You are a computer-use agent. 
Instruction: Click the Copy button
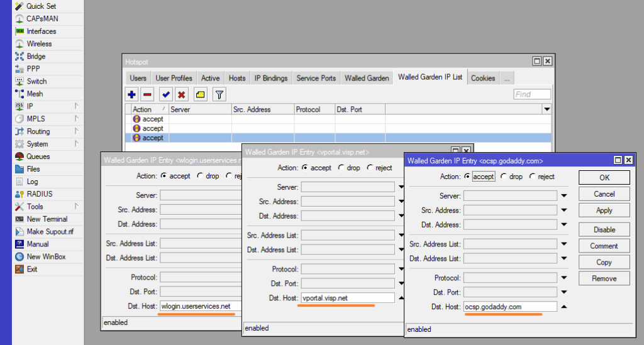coord(604,262)
